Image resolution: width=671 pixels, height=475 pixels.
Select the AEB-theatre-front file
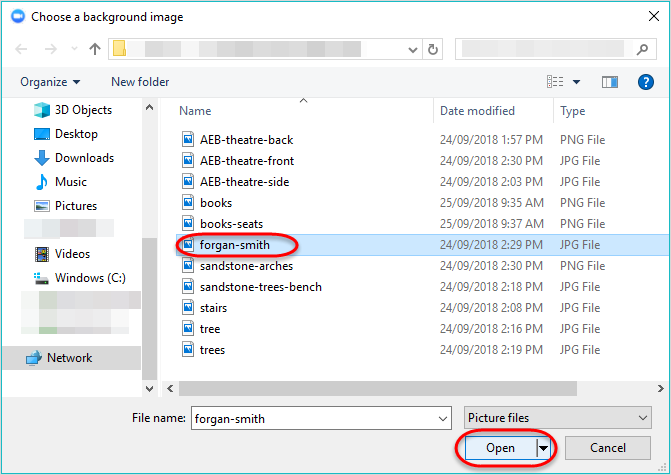tap(247, 161)
